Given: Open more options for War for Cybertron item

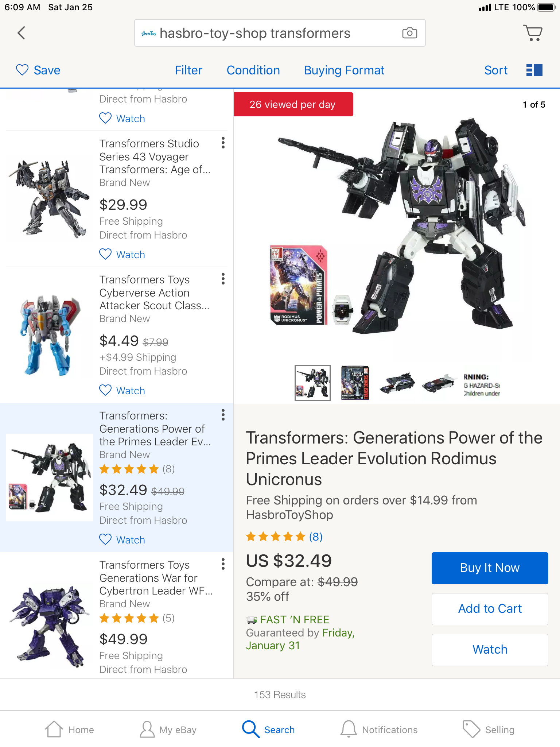Looking at the screenshot, I should point(223,564).
